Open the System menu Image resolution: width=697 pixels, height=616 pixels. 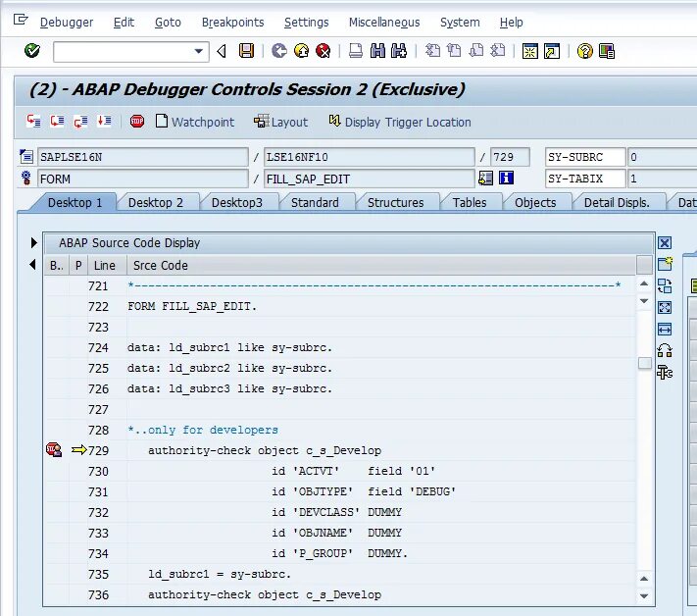(x=460, y=23)
